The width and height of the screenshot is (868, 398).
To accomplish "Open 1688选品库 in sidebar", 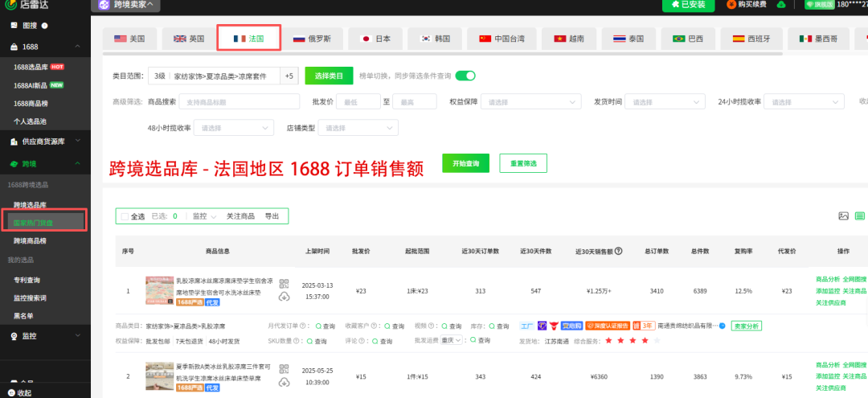I will point(31,67).
